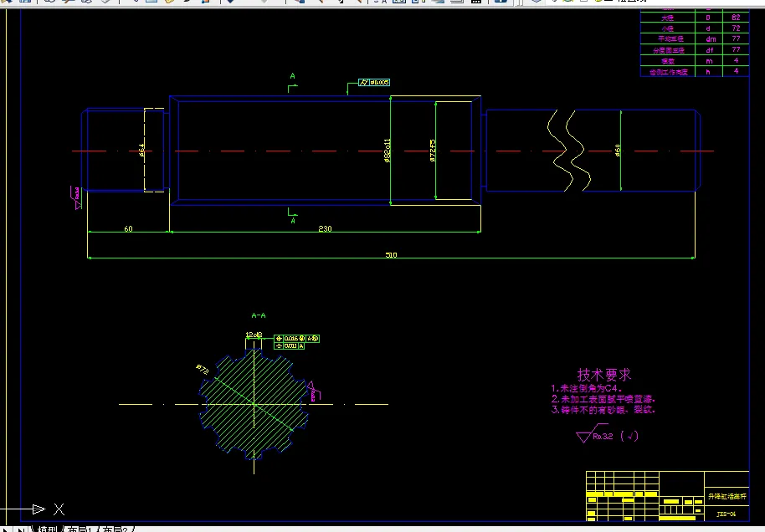765x532 pixels.
Task: Switch to the 模型 model tab
Action: pos(48,529)
